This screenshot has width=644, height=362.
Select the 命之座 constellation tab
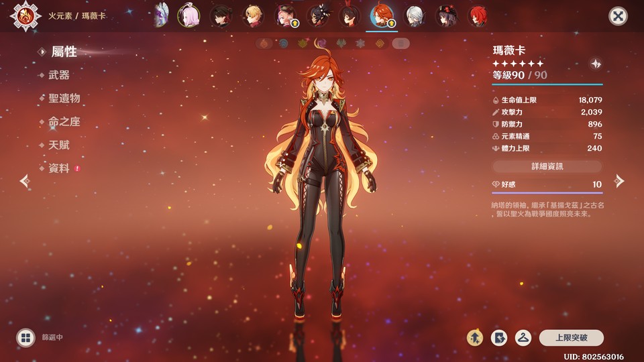click(64, 122)
